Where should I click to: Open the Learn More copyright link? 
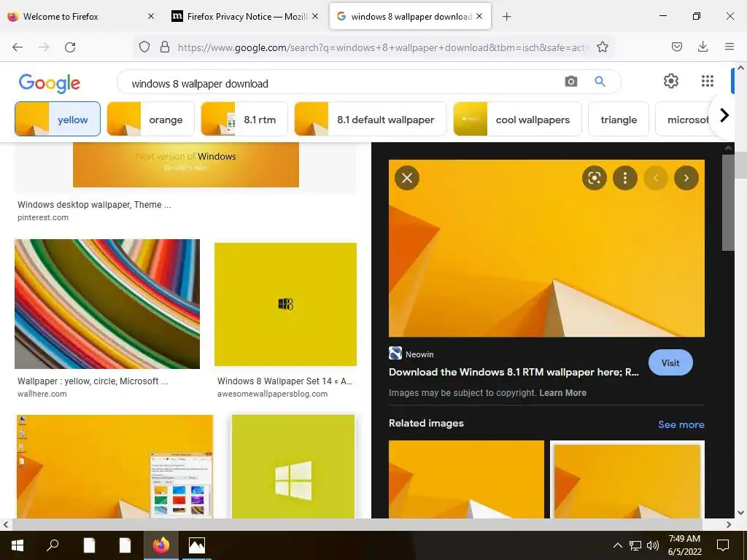(562, 393)
